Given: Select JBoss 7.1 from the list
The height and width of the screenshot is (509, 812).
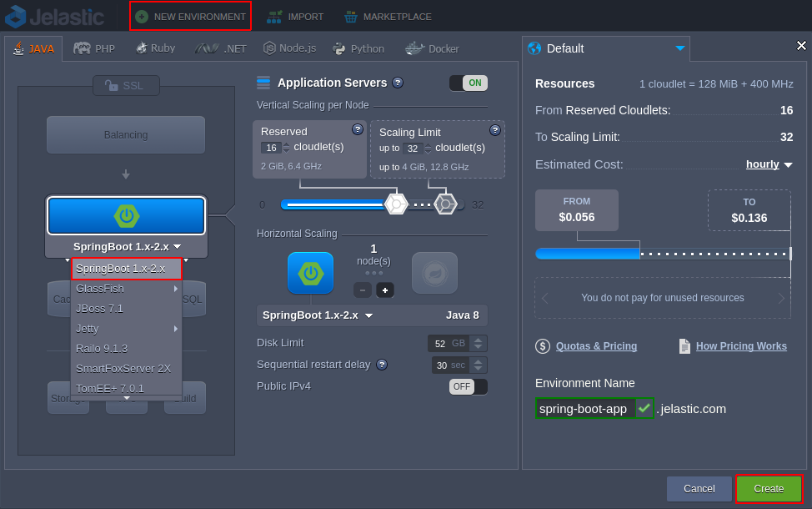Looking at the screenshot, I should point(127,309).
